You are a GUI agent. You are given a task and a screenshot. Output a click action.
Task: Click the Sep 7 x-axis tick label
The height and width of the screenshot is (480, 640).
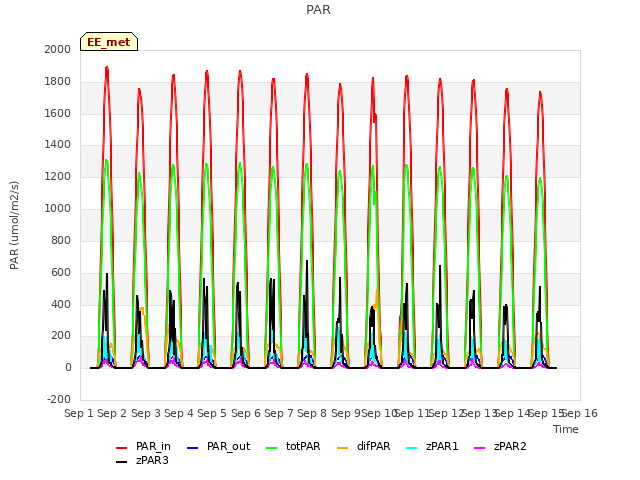click(x=279, y=413)
